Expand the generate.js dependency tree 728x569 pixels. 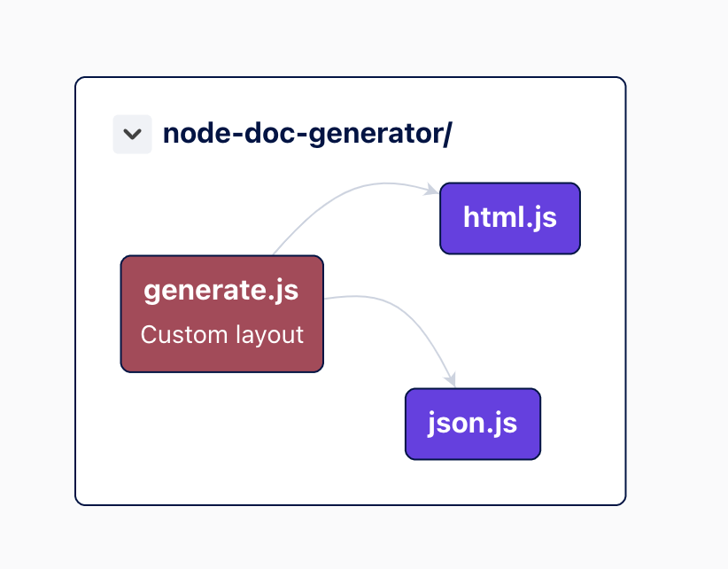pyautogui.click(x=221, y=313)
